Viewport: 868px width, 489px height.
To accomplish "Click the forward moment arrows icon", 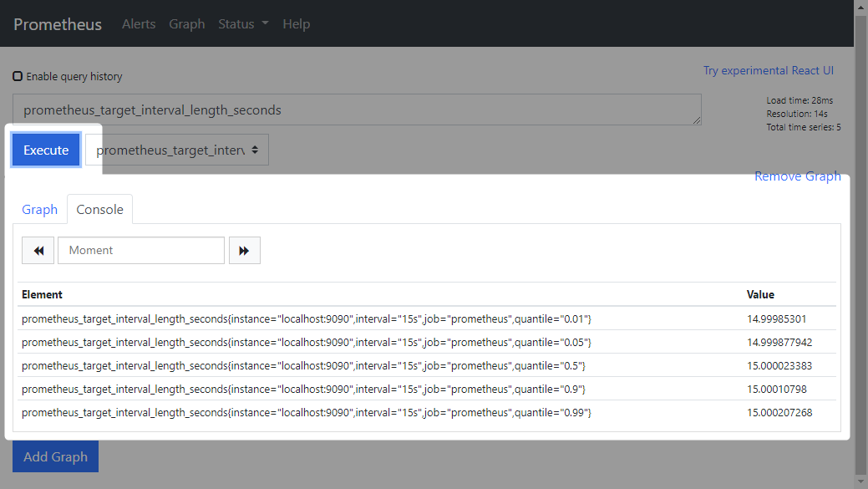I will tap(244, 250).
